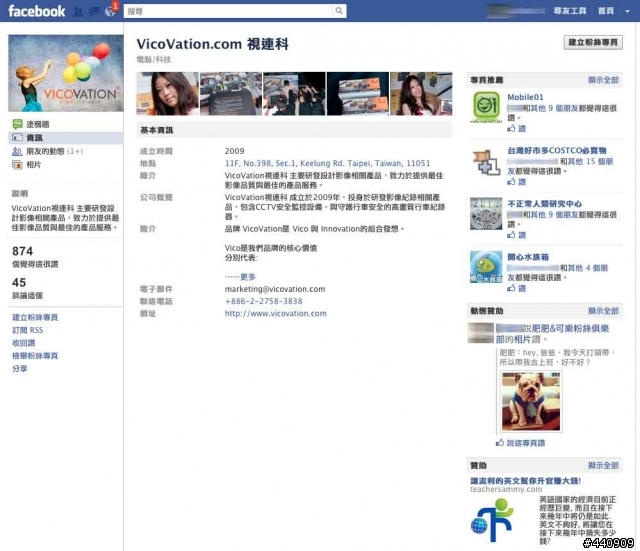Click 訂閱 RSS link
Screen dimensions: 640x551
(x=28, y=330)
